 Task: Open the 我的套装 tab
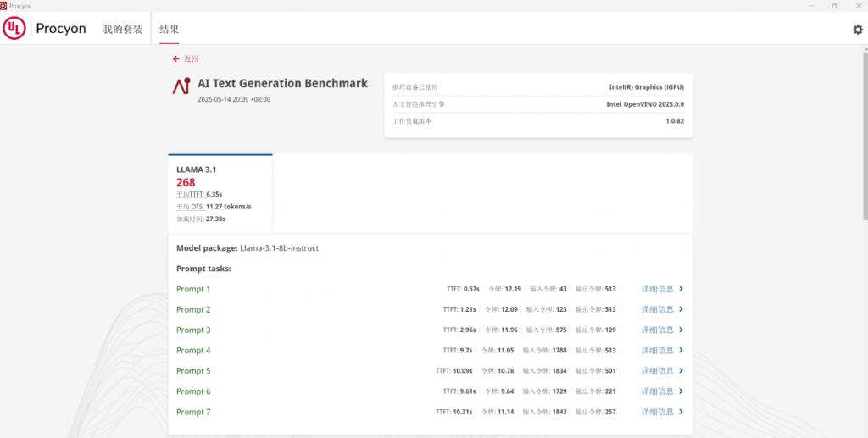[122, 29]
